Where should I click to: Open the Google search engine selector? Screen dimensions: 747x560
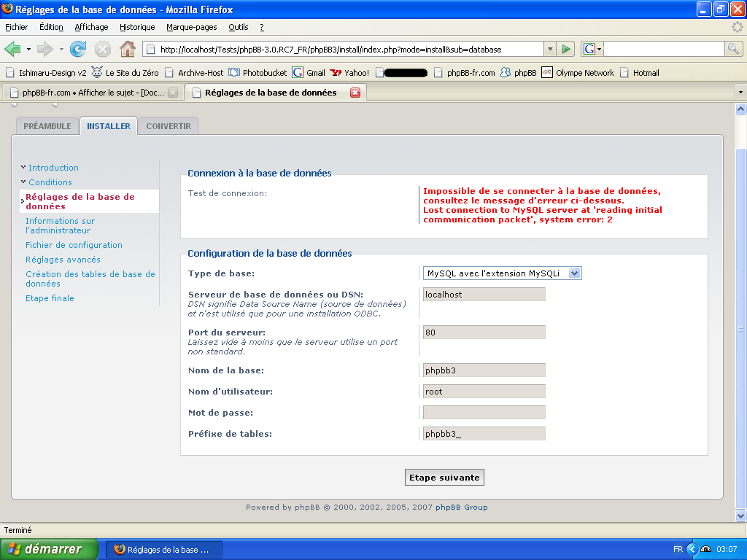pos(592,49)
